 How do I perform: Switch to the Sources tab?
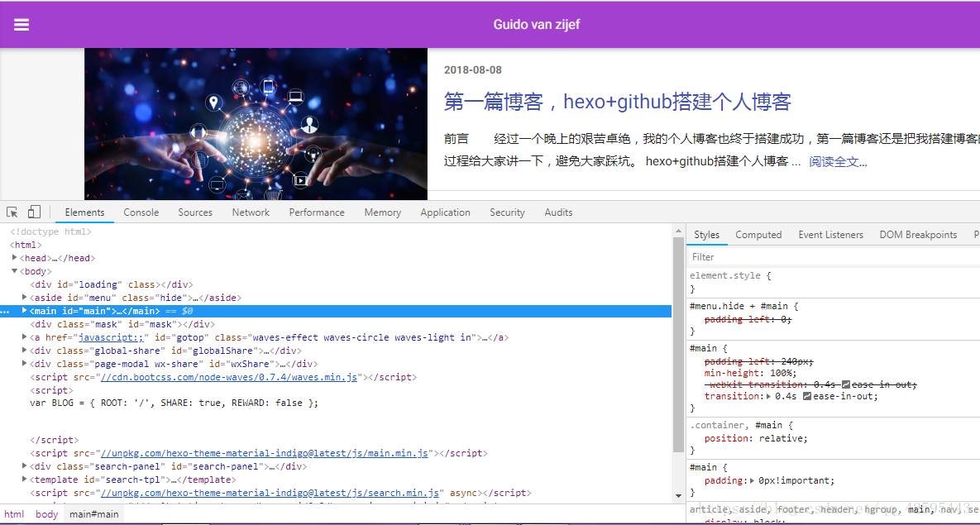click(195, 212)
